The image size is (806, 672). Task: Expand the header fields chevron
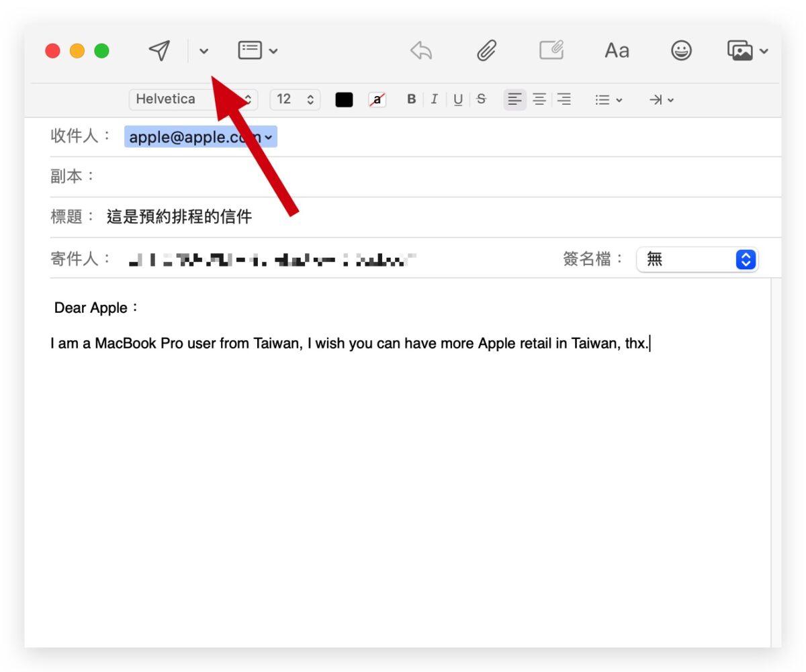pos(273,51)
